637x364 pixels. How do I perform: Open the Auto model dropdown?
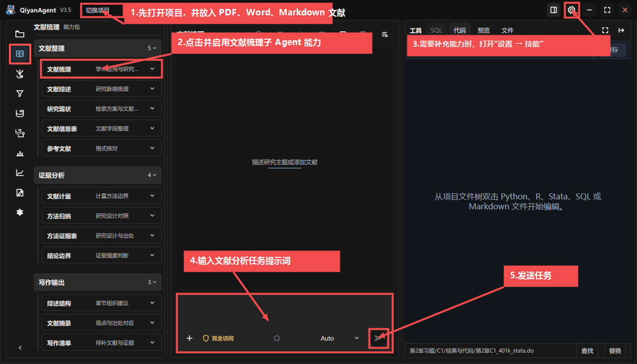[x=340, y=338]
